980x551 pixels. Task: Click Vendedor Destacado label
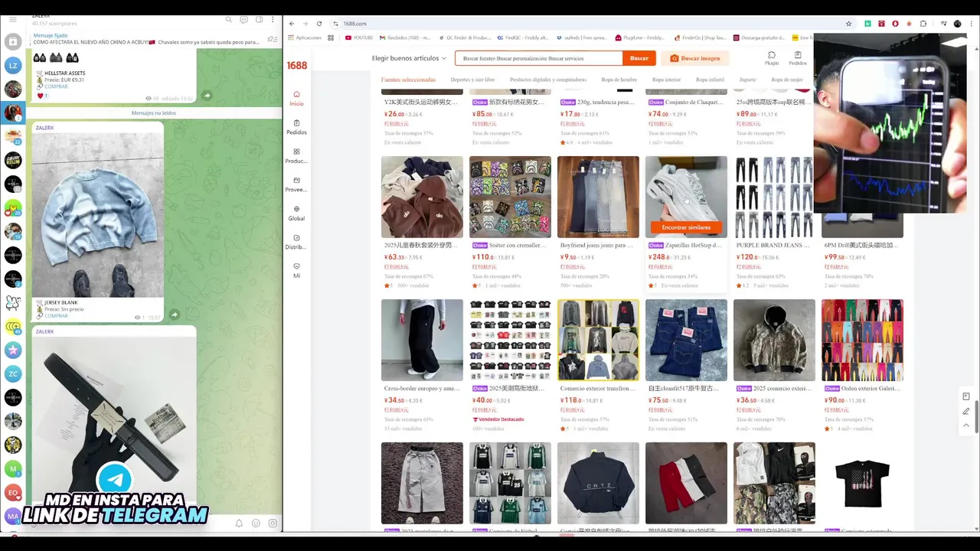tap(498, 419)
